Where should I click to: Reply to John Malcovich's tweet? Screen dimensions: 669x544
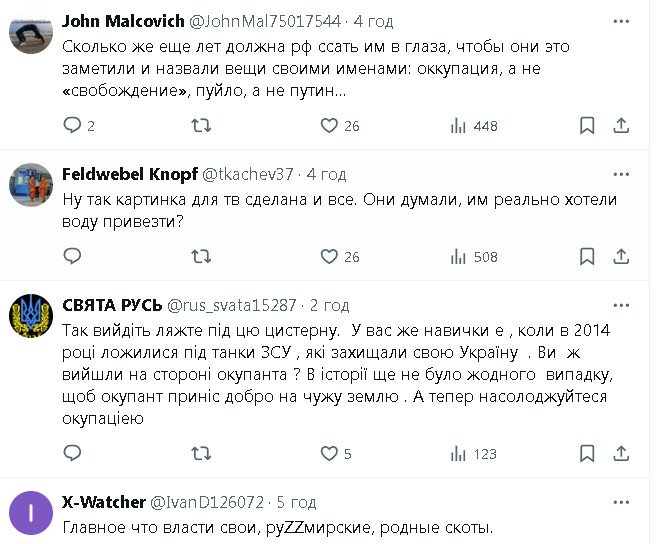(72, 126)
